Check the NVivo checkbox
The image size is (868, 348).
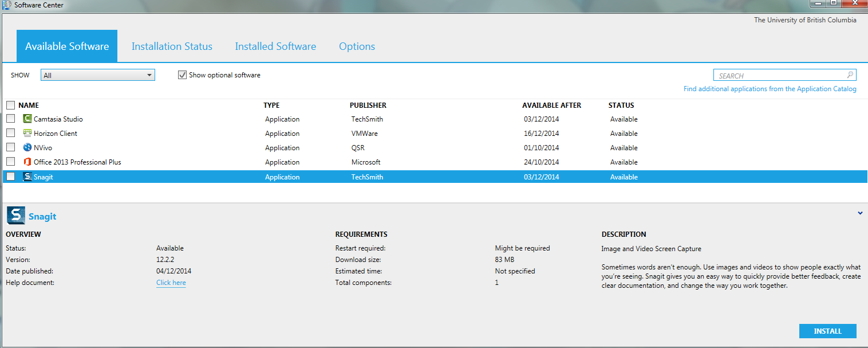click(10, 147)
